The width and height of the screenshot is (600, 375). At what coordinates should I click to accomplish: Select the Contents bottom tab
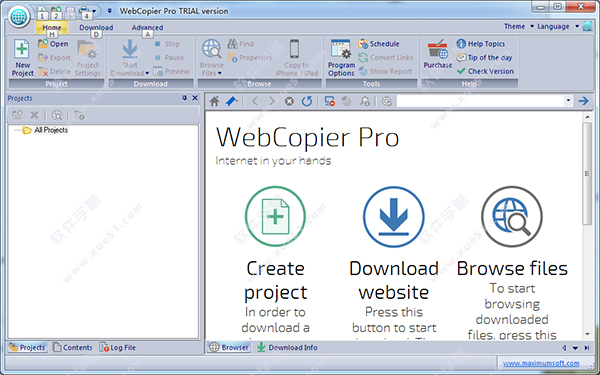click(x=72, y=347)
